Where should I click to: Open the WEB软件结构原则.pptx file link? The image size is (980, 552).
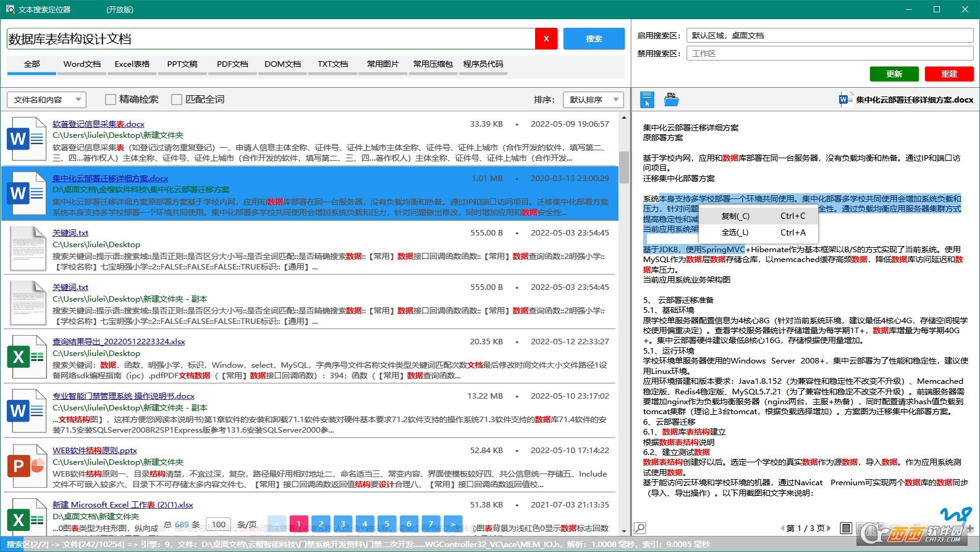click(x=95, y=450)
